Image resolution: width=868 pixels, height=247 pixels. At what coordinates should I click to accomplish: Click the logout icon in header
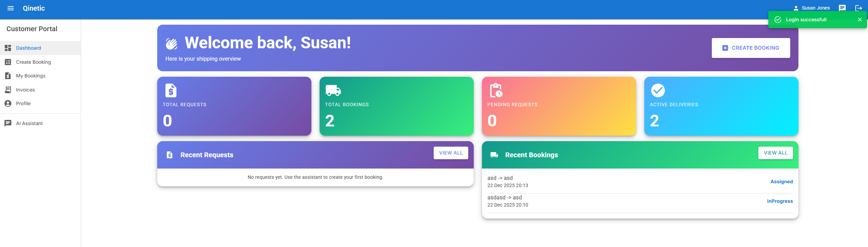click(858, 8)
